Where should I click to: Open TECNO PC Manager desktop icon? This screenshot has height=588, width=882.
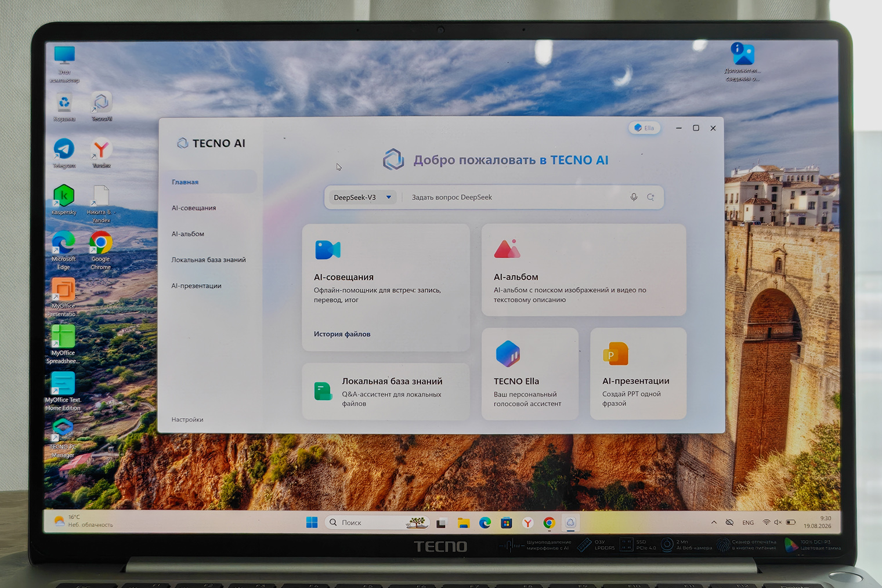pos(63,438)
